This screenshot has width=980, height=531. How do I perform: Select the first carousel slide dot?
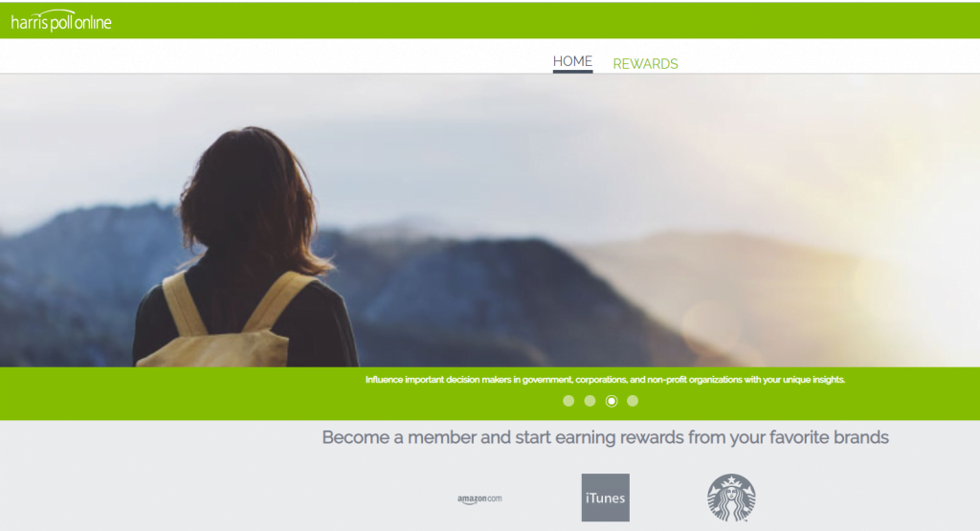click(568, 401)
